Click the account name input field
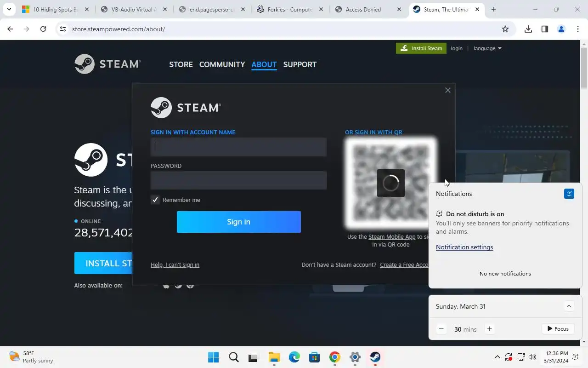 (x=238, y=147)
